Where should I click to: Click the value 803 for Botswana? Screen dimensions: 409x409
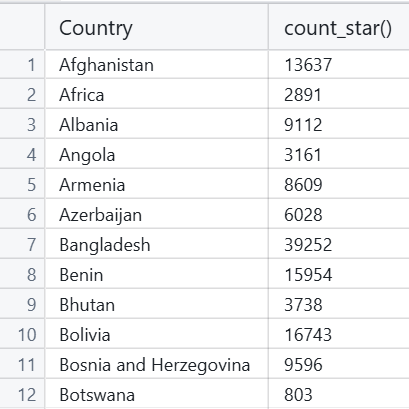(339, 394)
